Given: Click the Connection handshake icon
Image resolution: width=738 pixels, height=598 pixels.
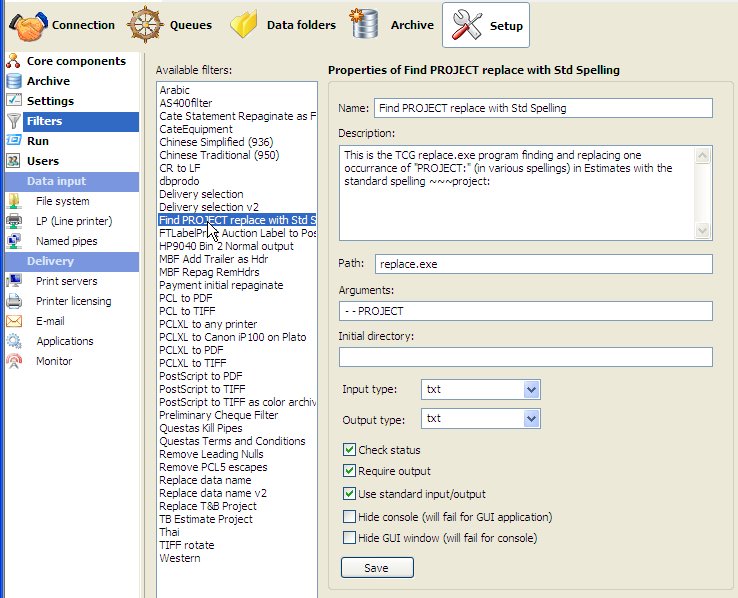Looking at the screenshot, I should pyautogui.click(x=28, y=25).
